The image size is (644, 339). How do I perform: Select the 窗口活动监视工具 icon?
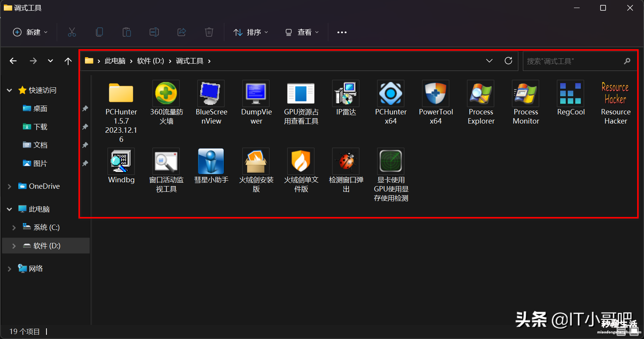coord(166,161)
